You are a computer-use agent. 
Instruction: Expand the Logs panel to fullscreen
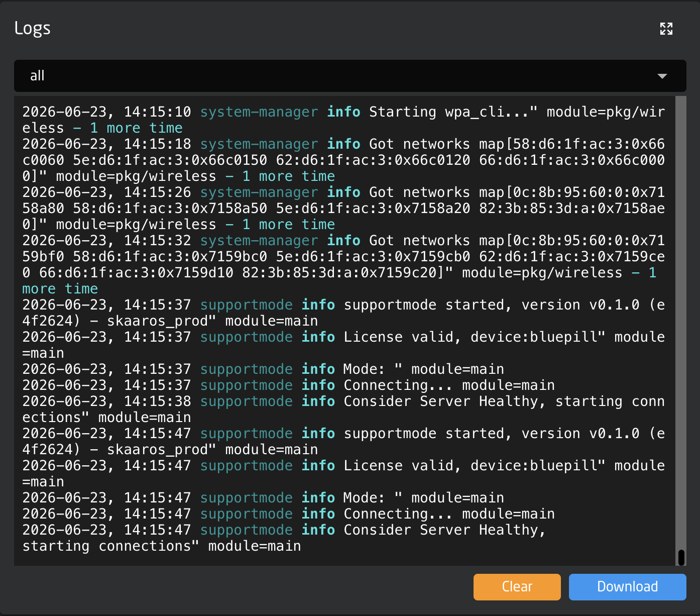click(x=666, y=29)
